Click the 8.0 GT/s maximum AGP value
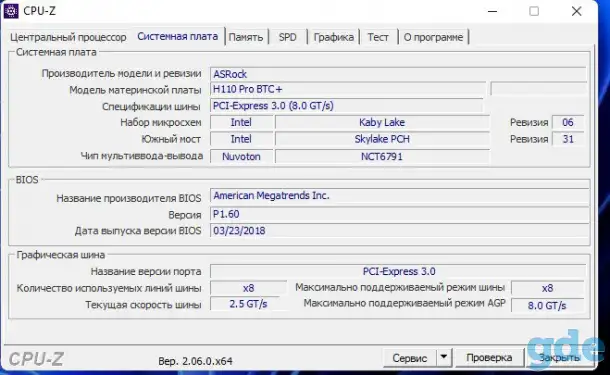Viewport: 610px width, 375px height. 547,306
